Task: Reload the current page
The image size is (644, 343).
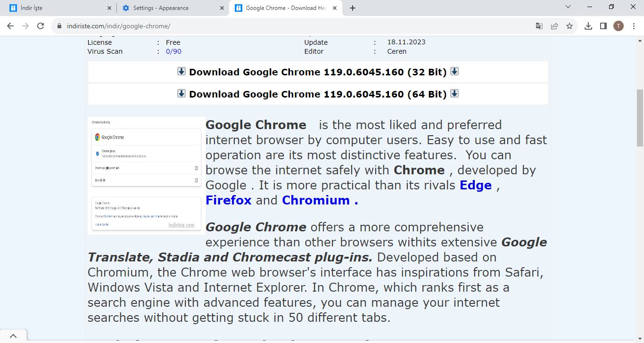Action: pos(41,26)
